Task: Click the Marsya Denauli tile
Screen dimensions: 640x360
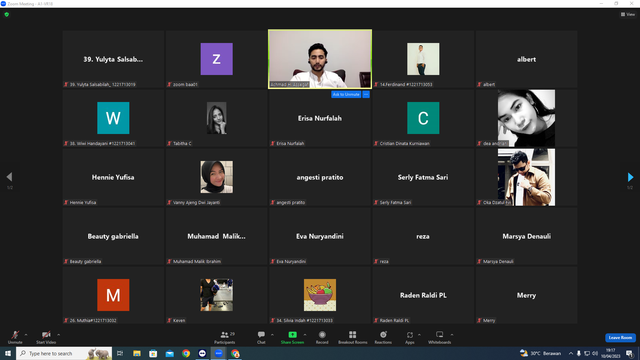Action: pyautogui.click(x=526, y=236)
